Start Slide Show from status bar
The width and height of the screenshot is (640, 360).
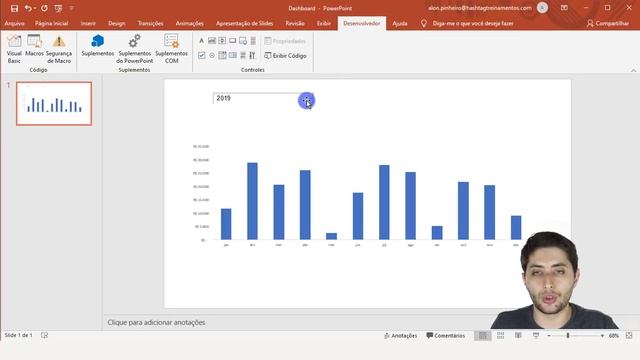point(536,336)
